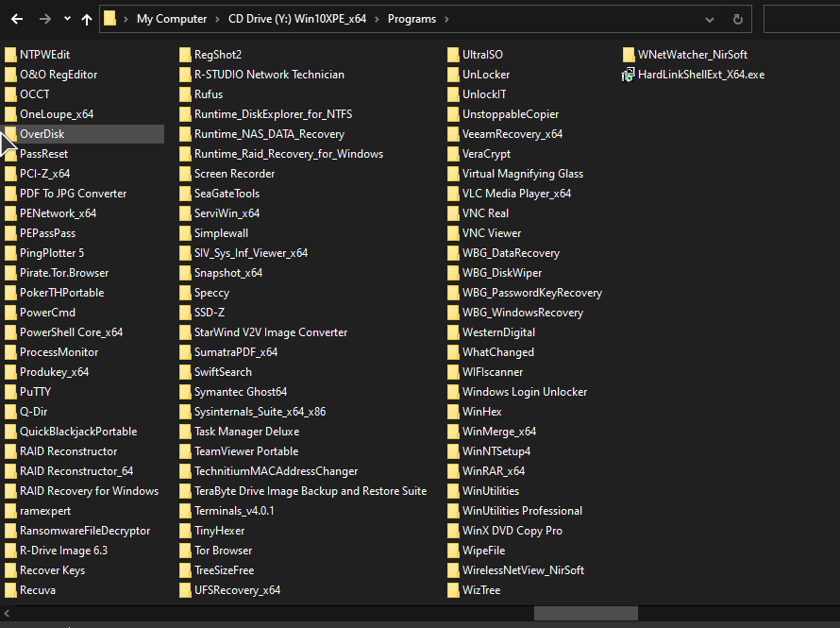Open address bar history dropdown
The width and height of the screenshot is (840, 628).
click(x=710, y=20)
